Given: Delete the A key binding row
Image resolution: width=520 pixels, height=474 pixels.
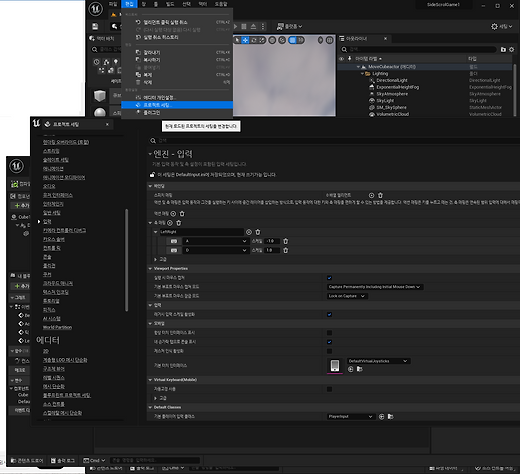Looking at the screenshot, I should coord(286,241).
